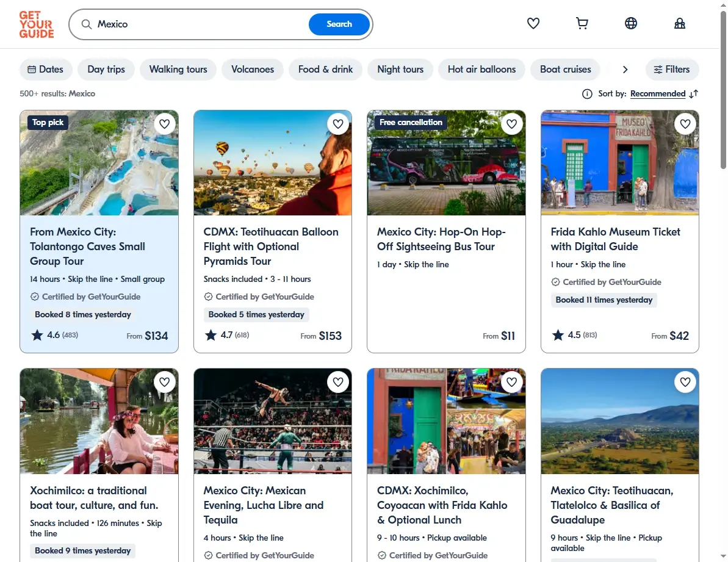Open the profile account icon
This screenshot has width=728, height=562.
679,23
